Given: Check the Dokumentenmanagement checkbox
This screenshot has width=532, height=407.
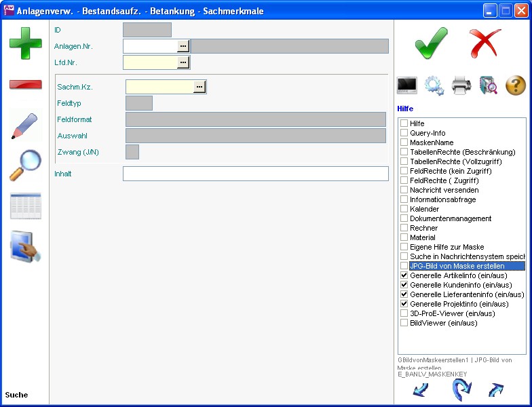Looking at the screenshot, I should point(404,218).
